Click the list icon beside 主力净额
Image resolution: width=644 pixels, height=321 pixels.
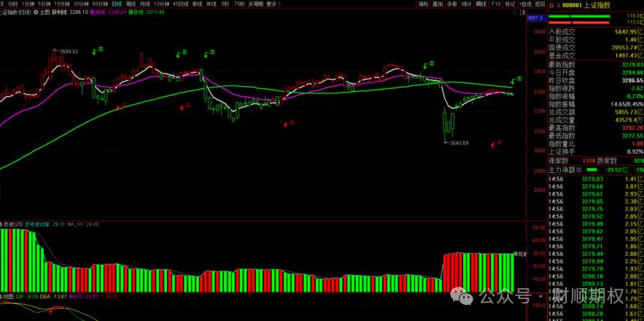(580, 169)
